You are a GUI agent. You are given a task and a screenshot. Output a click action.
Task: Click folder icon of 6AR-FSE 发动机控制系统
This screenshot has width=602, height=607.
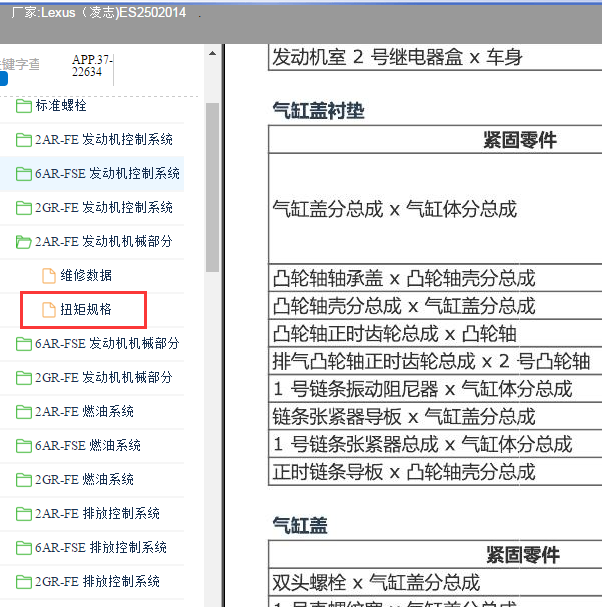pos(24,174)
